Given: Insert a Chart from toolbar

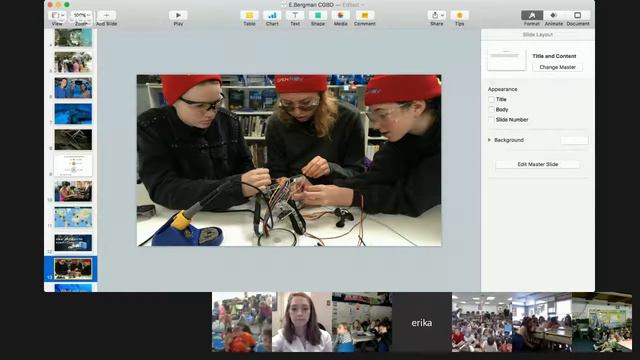Looking at the screenshot, I should click(x=272, y=16).
